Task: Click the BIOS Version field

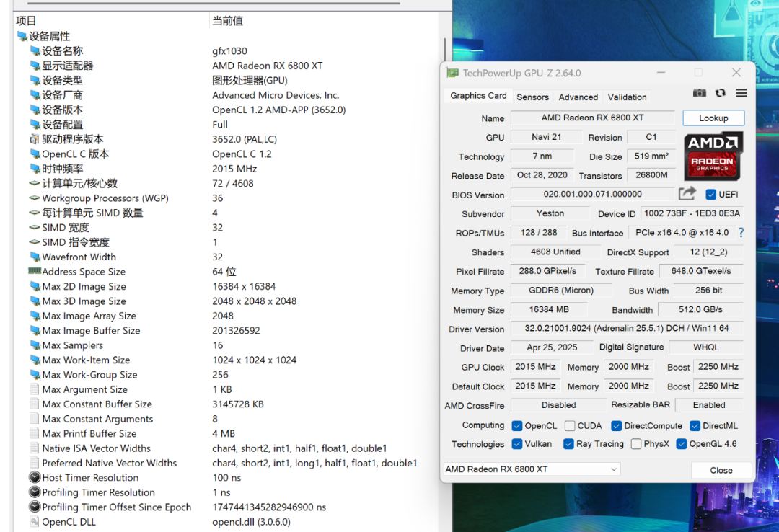Action: click(593, 194)
